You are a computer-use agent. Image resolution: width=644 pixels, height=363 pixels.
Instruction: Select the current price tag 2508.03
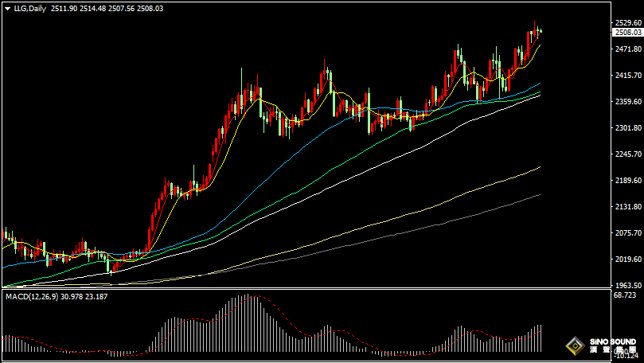pos(627,33)
